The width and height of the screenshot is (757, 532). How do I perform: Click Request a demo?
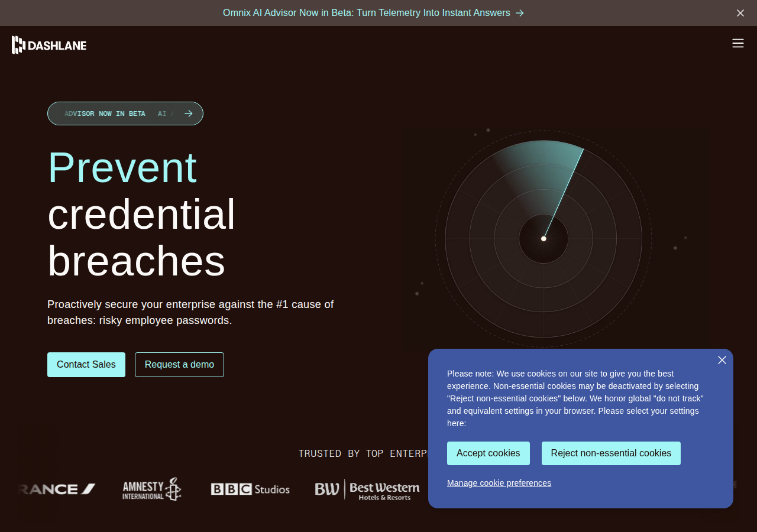tap(179, 365)
